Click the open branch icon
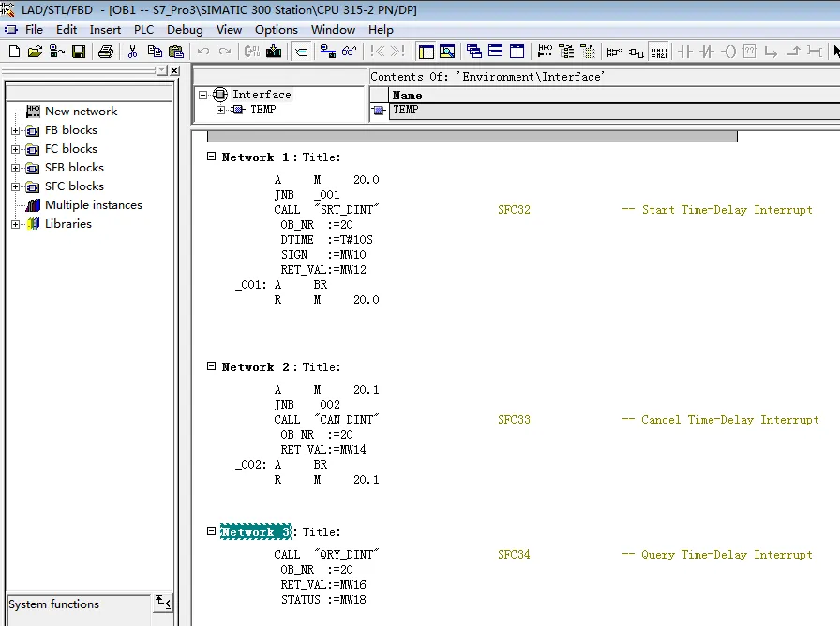 tap(771, 52)
